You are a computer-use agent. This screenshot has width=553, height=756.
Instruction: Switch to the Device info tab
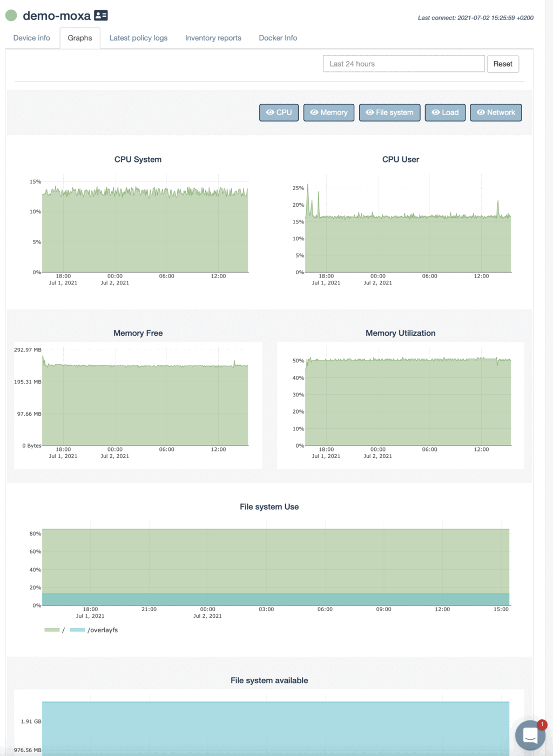click(x=32, y=38)
